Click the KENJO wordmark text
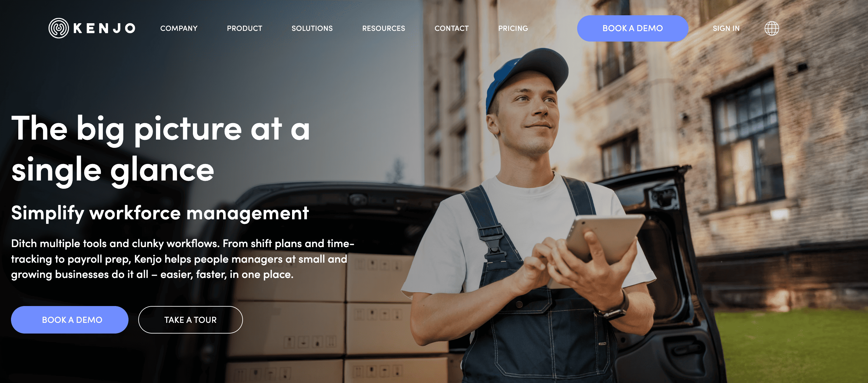The image size is (868, 383). coord(104,28)
